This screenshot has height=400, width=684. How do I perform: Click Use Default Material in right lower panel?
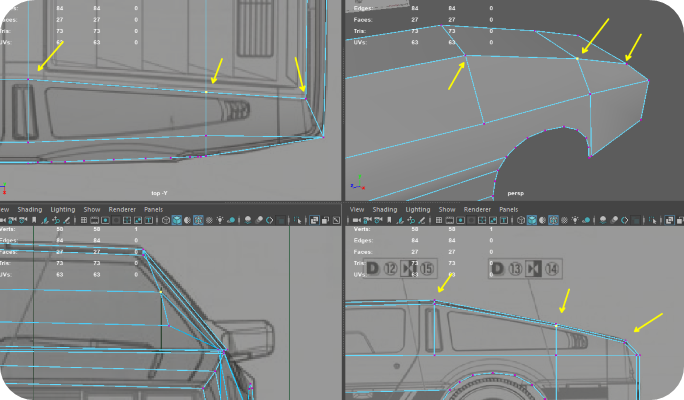(542, 220)
